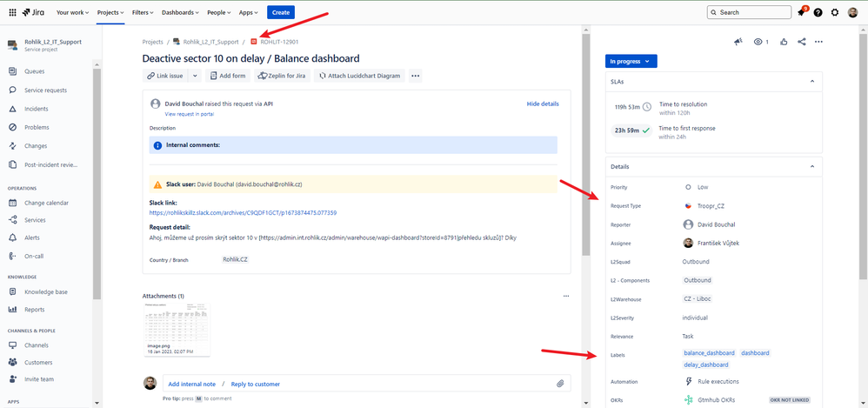Open the notifications bell icon

tap(801, 12)
